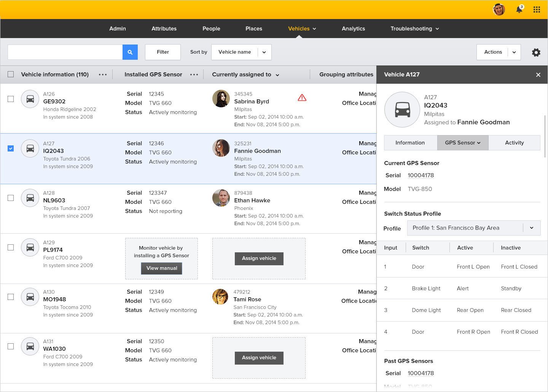This screenshot has width=548, height=392.
Task: Click the vehicle icon for A128 NL9603
Action: point(30,198)
